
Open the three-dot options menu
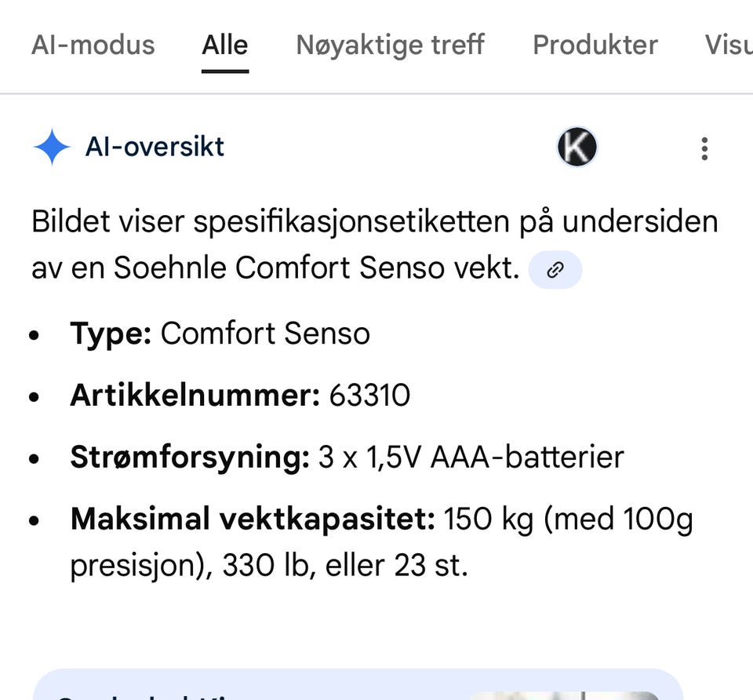coord(704,148)
